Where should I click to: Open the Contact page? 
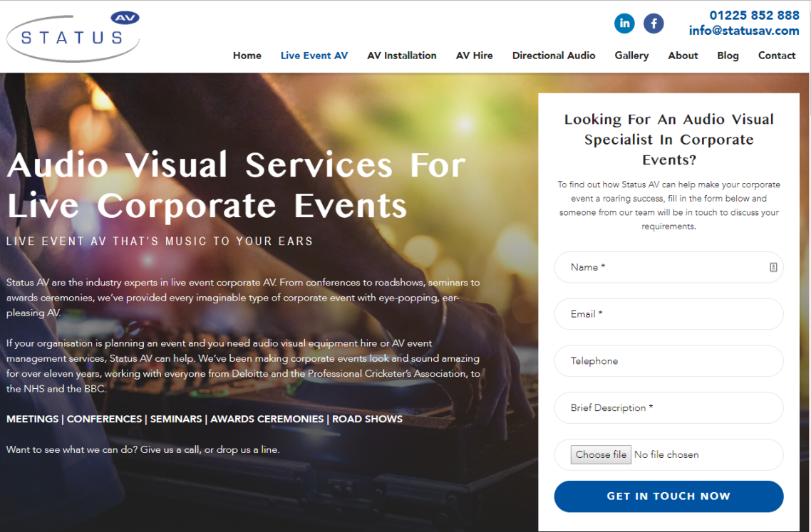(776, 56)
